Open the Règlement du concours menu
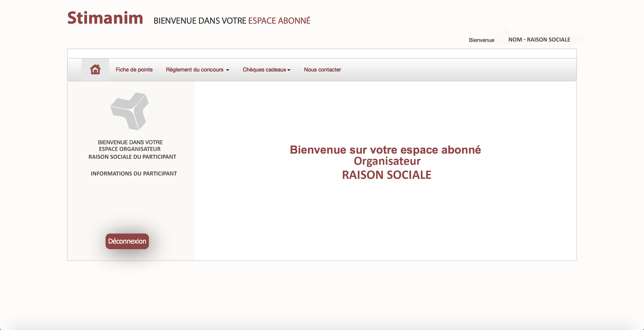Image resolution: width=644 pixels, height=330 pixels. coord(195,70)
